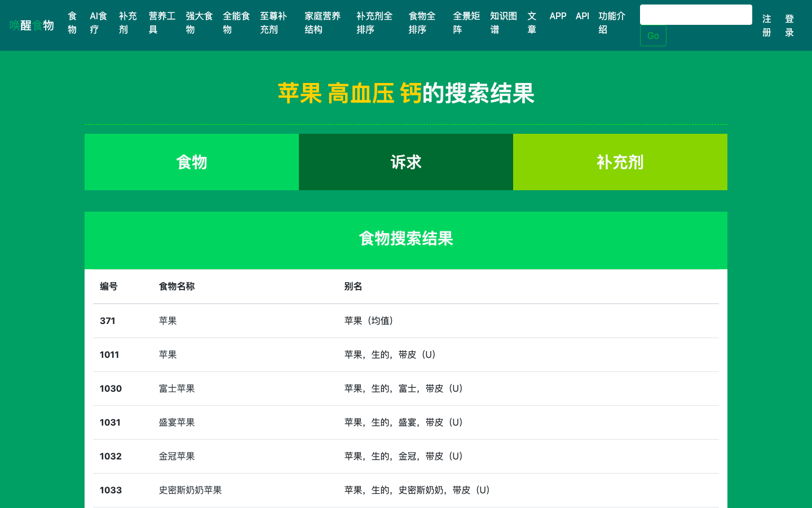The height and width of the screenshot is (508, 812).
Task: Switch to the 诉求 results tab
Action: pos(406,162)
